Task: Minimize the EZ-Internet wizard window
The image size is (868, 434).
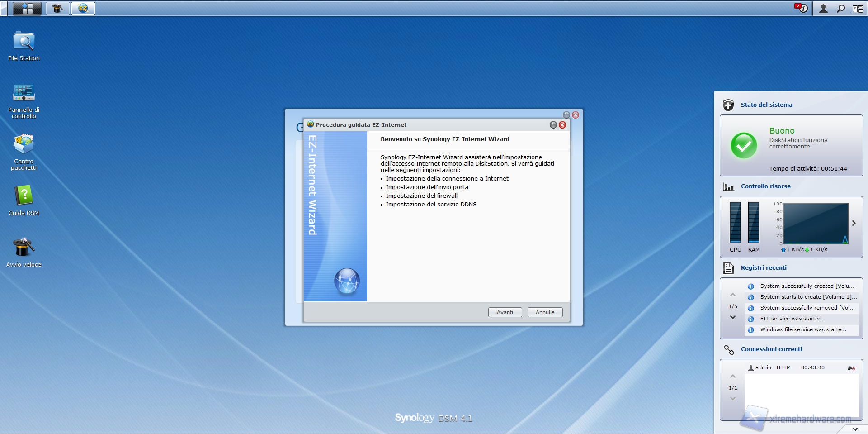Action: (x=553, y=125)
